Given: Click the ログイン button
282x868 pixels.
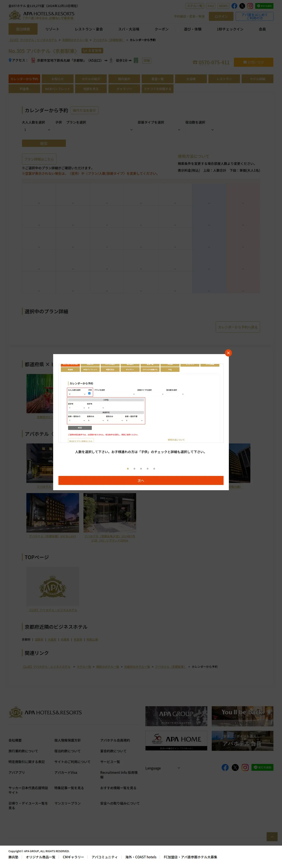Looking at the screenshot, I should (221, 16).
